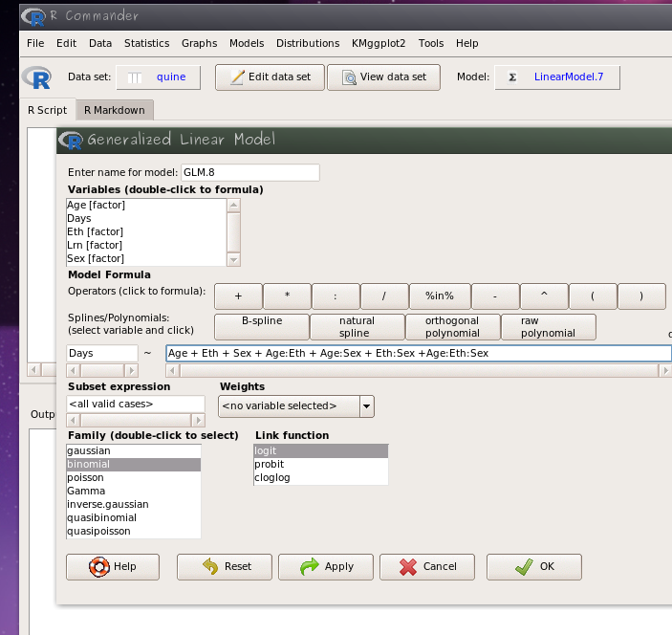Click the model name input field
672x635 pixels.
click(x=249, y=173)
